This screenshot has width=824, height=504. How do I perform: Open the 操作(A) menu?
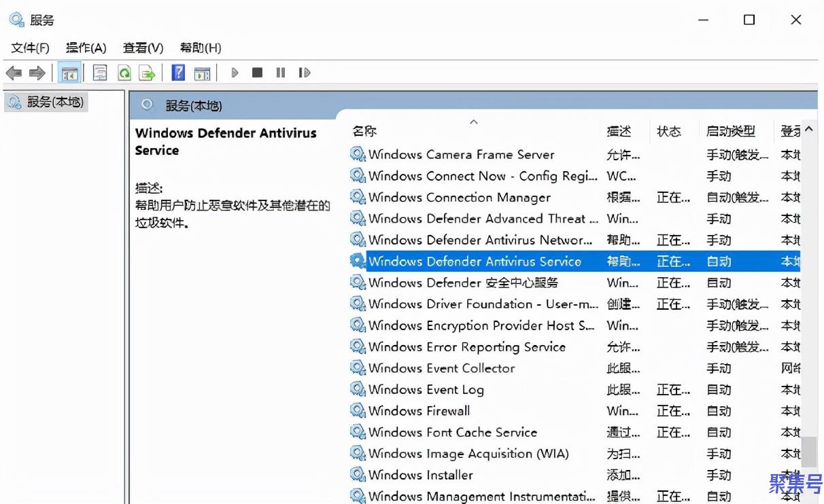click(86, 48)
